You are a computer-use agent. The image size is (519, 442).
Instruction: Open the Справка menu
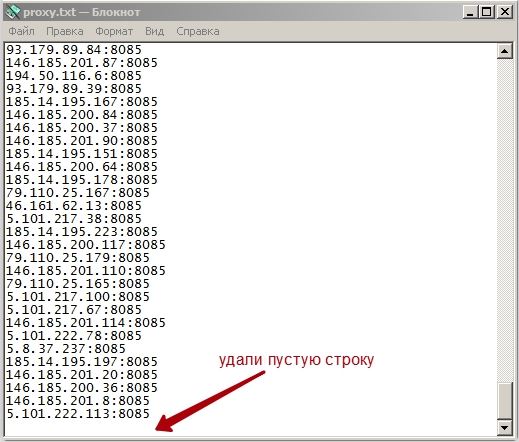(198, 31)
